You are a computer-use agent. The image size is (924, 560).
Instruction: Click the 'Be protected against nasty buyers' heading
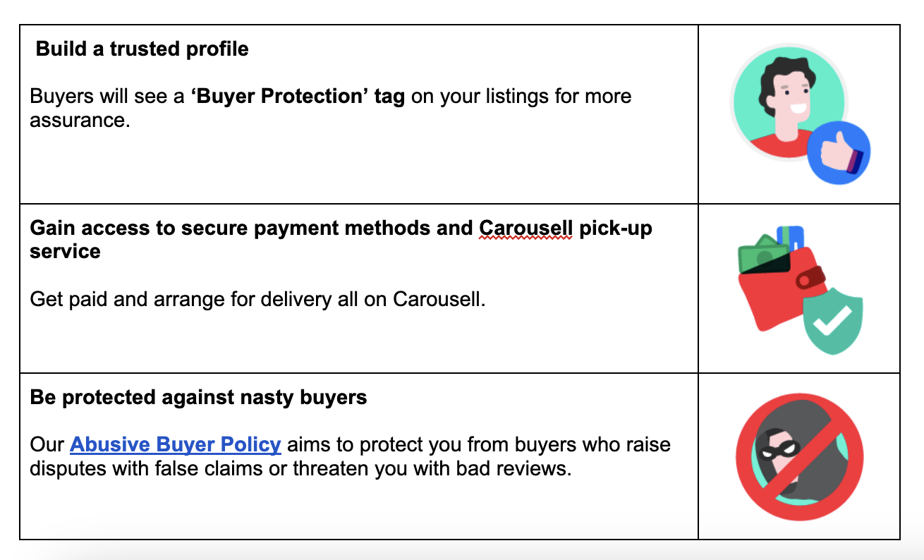(198, 398)
